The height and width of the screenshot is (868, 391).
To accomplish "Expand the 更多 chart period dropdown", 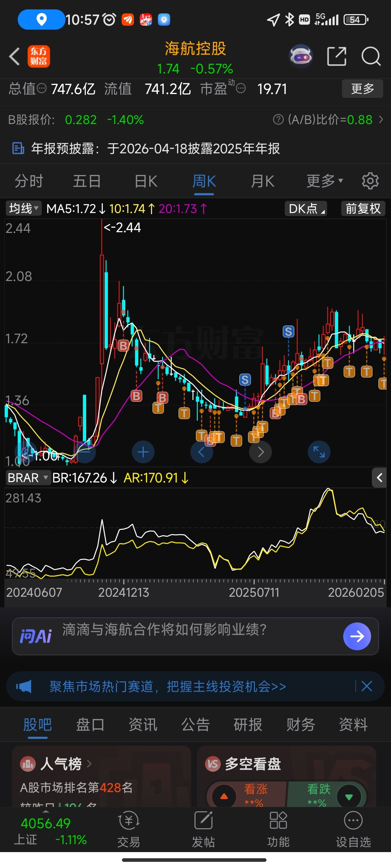I will [x=325, y=181].
